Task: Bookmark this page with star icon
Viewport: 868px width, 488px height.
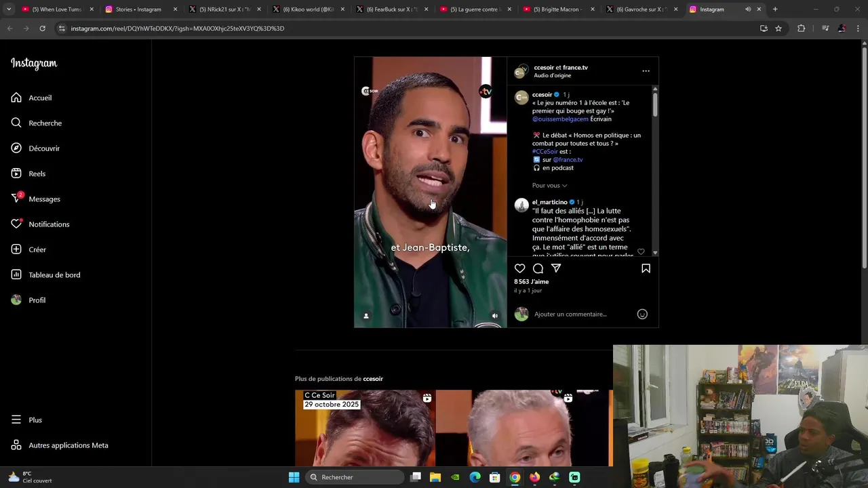Action: coord(778,28)
